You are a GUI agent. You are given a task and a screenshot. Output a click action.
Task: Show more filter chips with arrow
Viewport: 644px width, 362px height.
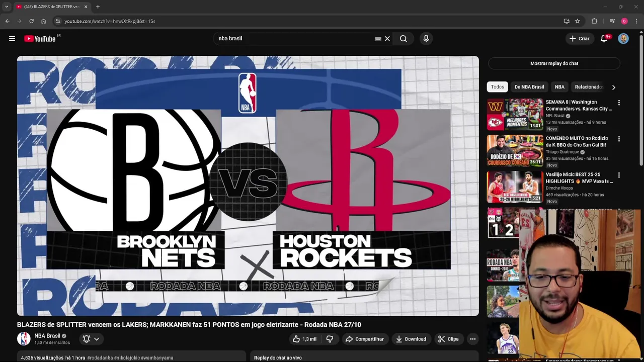(613, 87)
